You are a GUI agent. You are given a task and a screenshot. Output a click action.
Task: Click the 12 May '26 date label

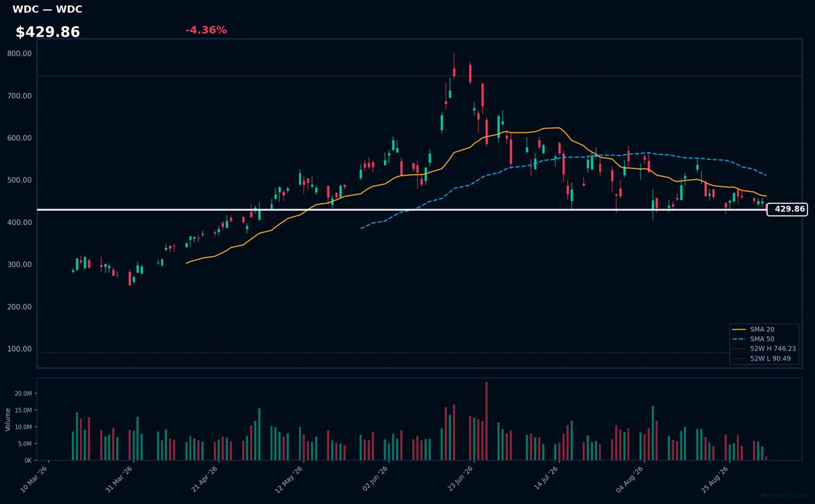(289, 479)
